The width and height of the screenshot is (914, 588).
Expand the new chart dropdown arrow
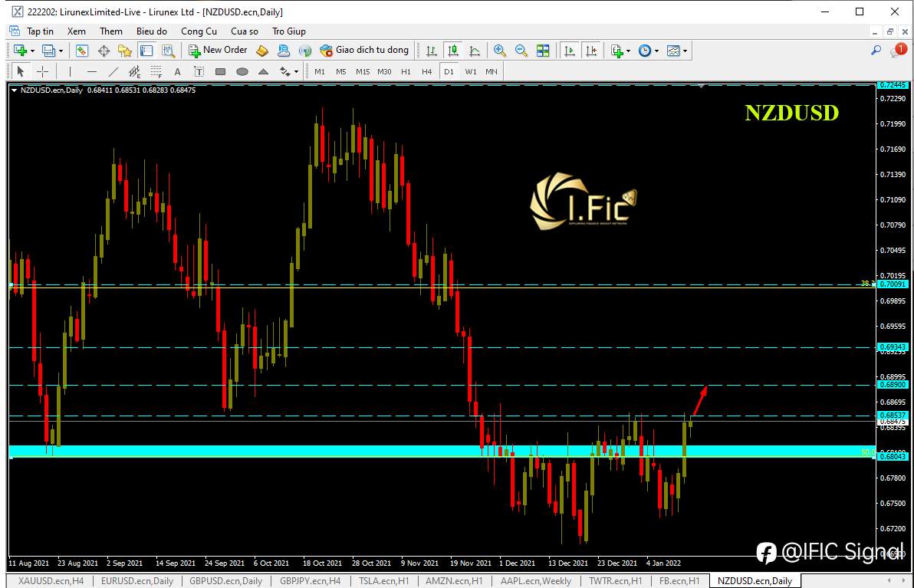click(32, 51)
